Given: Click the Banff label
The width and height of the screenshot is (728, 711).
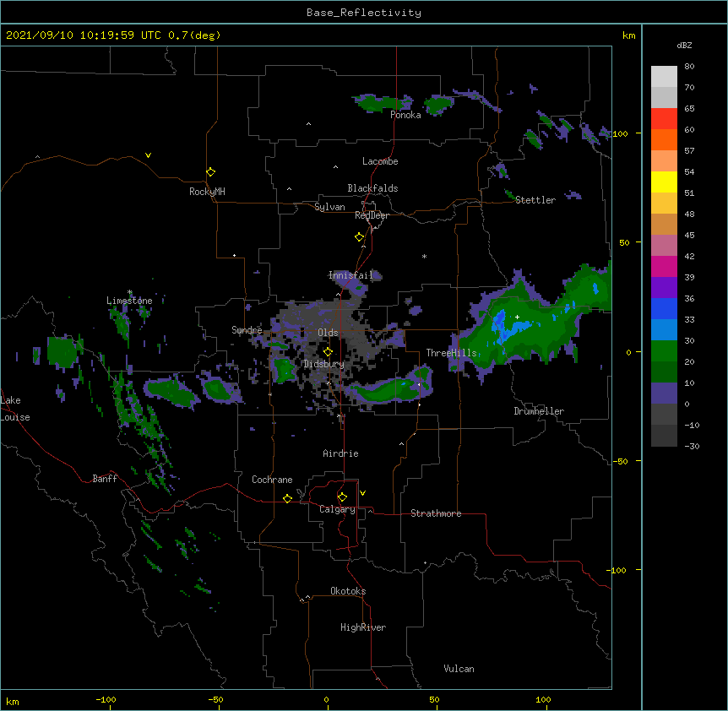Looking at the screenshot, I should click(x=105, y=479).
